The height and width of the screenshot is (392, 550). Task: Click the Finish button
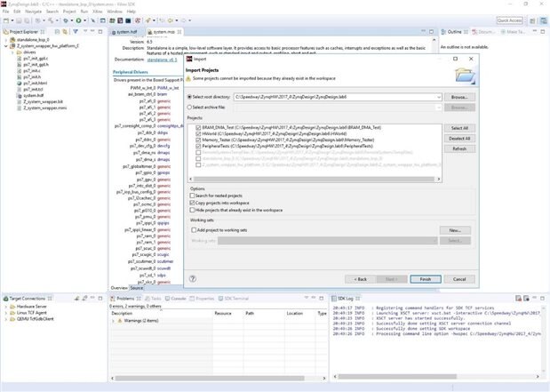click(425, 278)
